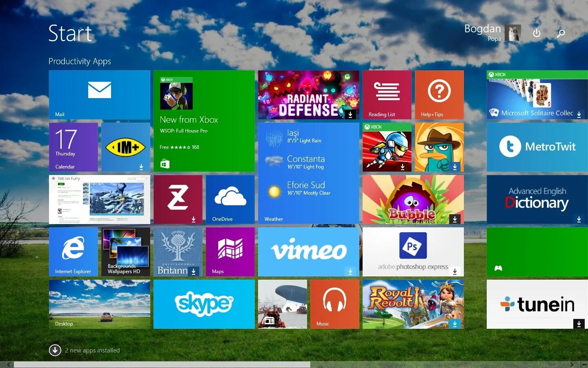This screenshot has height=368, width=588.
Task: Launch the Music app
Action: 334,303
